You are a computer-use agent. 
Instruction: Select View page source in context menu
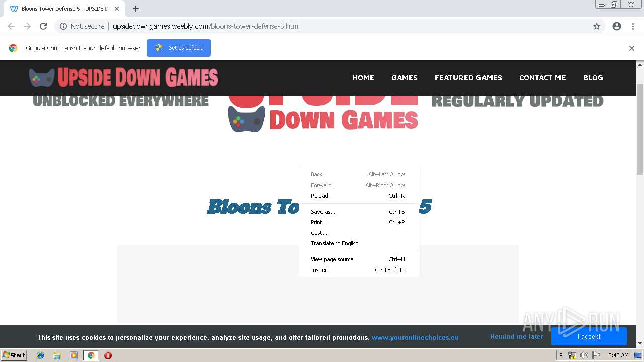(x=359, y=259)
